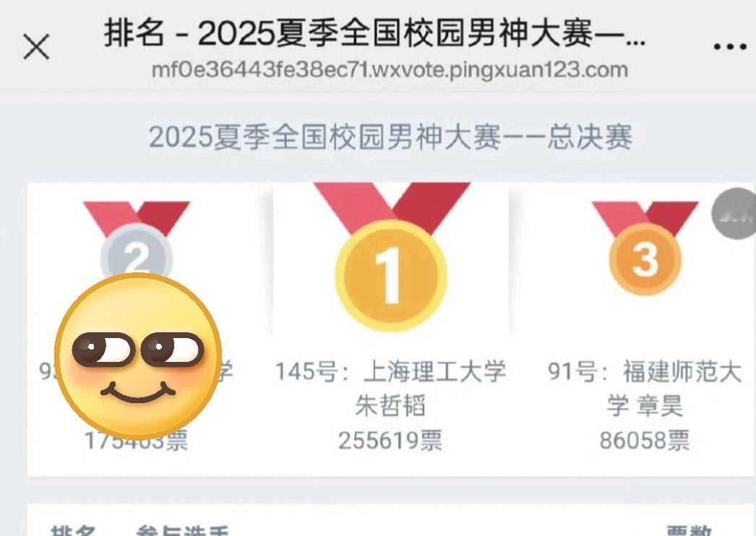Click the 票数 column header
The width and height of the screenshot is (756, 536).
tap(689, 531)
